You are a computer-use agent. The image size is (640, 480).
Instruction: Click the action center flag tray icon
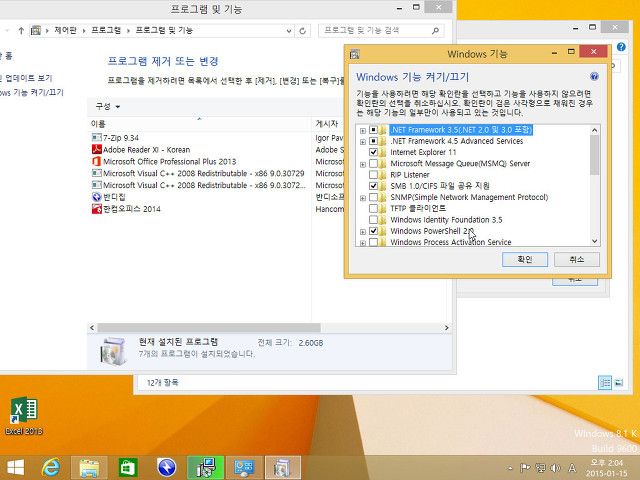(525, 468)
